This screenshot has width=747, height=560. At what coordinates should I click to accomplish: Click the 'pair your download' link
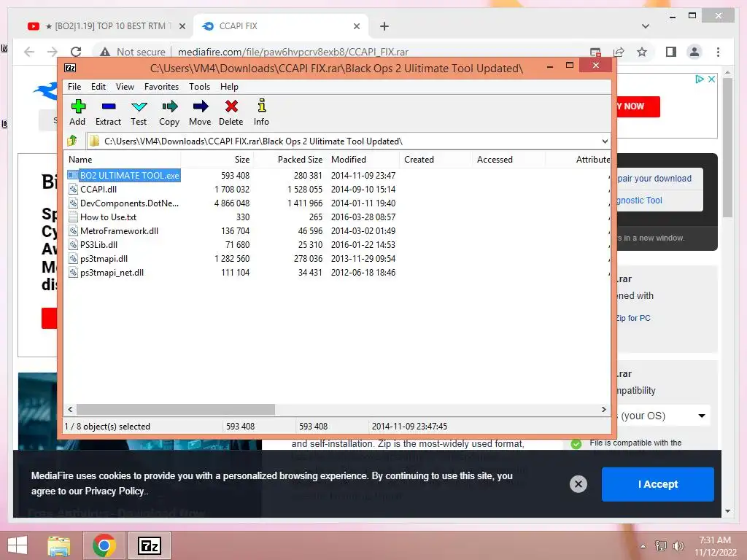(654, 179)
